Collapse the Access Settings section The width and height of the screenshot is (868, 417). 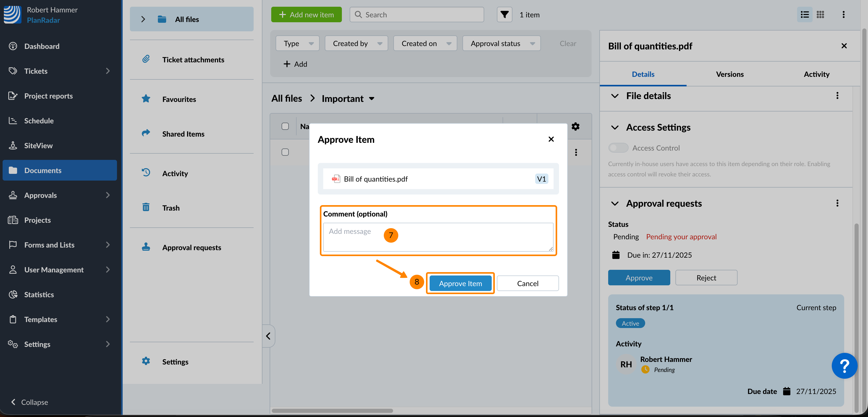pos(615,127)
